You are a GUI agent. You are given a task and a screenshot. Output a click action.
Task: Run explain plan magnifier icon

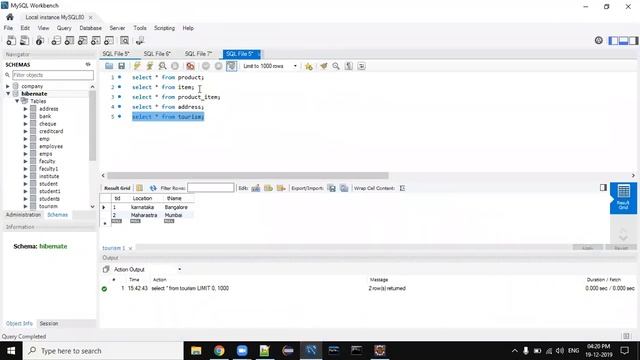162,66
